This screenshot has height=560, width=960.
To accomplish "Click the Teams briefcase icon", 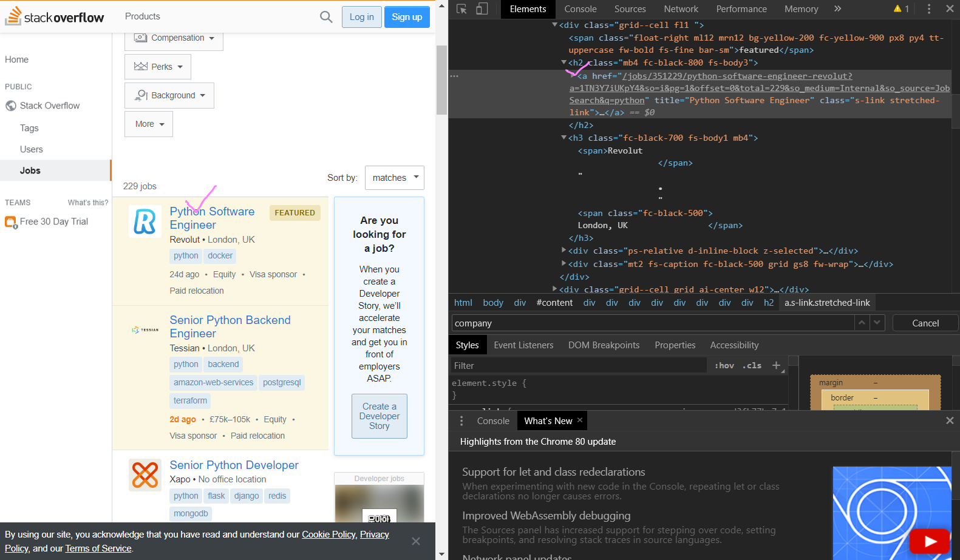I will [x=11, y=222].
